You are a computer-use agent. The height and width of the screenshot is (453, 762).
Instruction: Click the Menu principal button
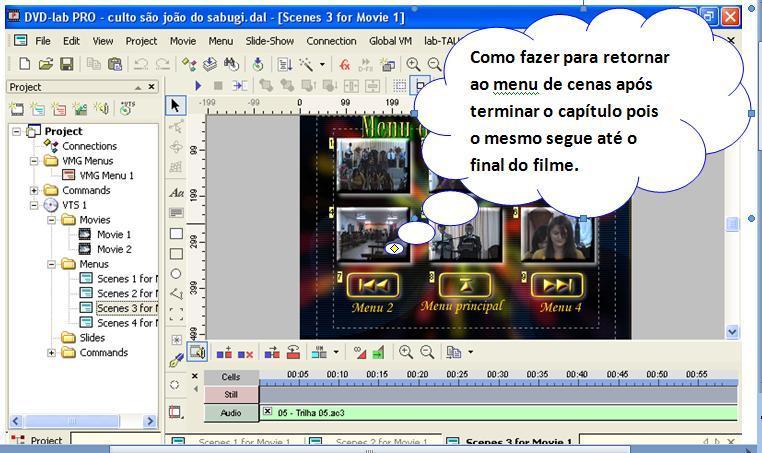click(465, 285)
